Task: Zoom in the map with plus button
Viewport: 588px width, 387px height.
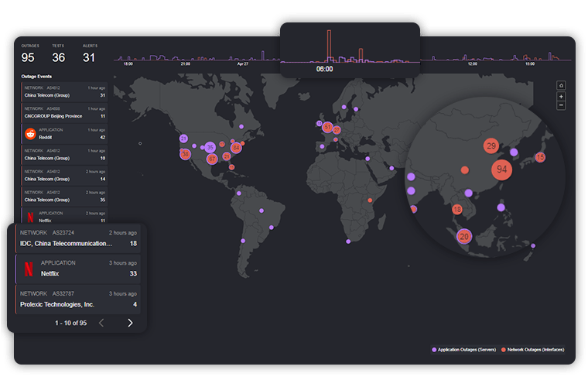Action: (x=561, y=97)
